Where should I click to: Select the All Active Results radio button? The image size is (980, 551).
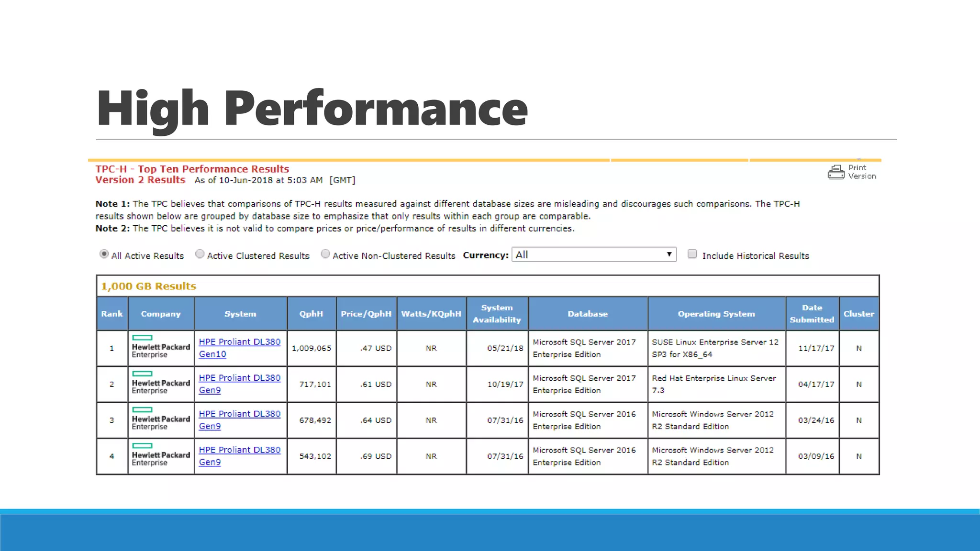click(104, 254)
